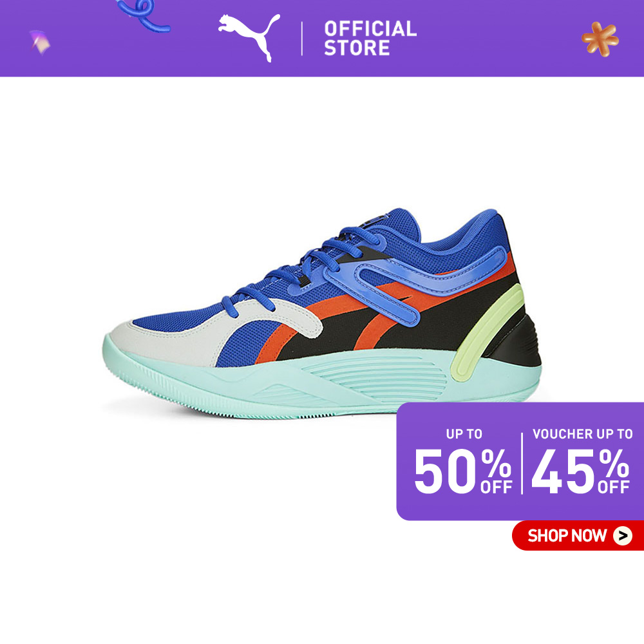The image size is (644, 644).
Task: Click the vertical line beside the Puma logo
Action: click(302, 39)
